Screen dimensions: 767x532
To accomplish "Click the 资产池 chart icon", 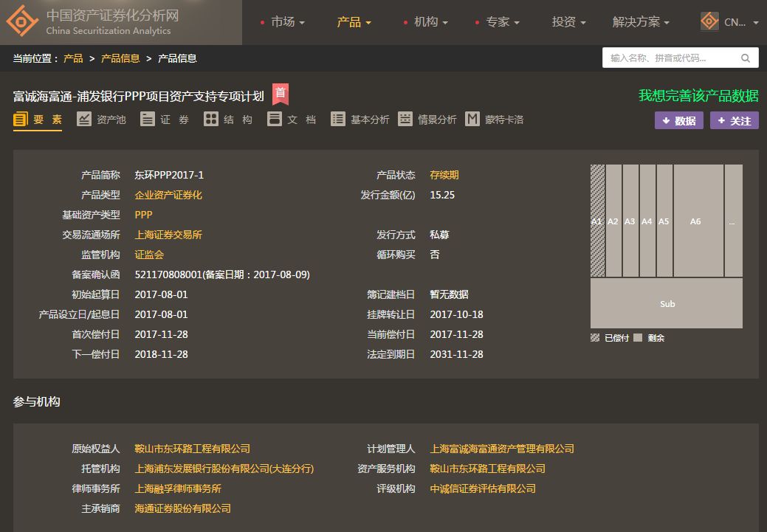I will (x=84, y=120).
